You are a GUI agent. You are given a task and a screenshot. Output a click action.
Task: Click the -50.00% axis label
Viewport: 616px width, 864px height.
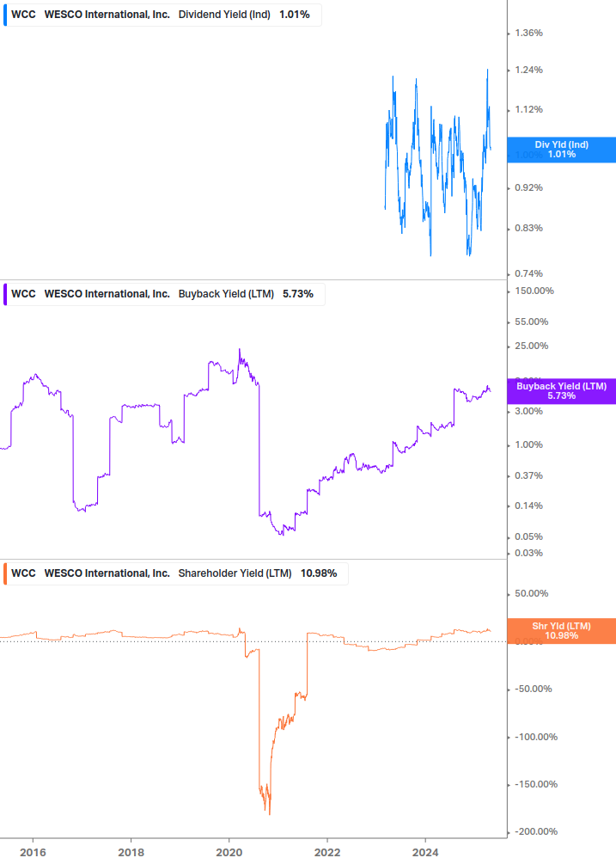533,689
